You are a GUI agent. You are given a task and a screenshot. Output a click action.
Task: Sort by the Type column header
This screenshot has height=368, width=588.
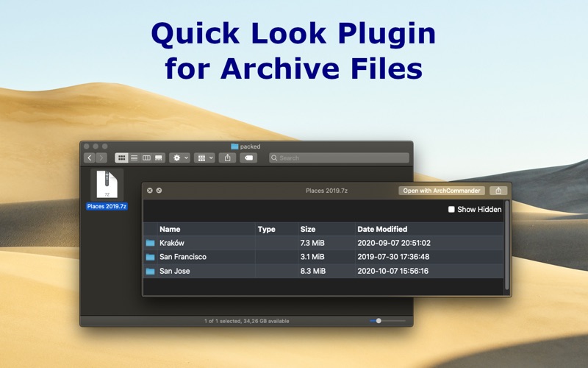tap(267, 229)
